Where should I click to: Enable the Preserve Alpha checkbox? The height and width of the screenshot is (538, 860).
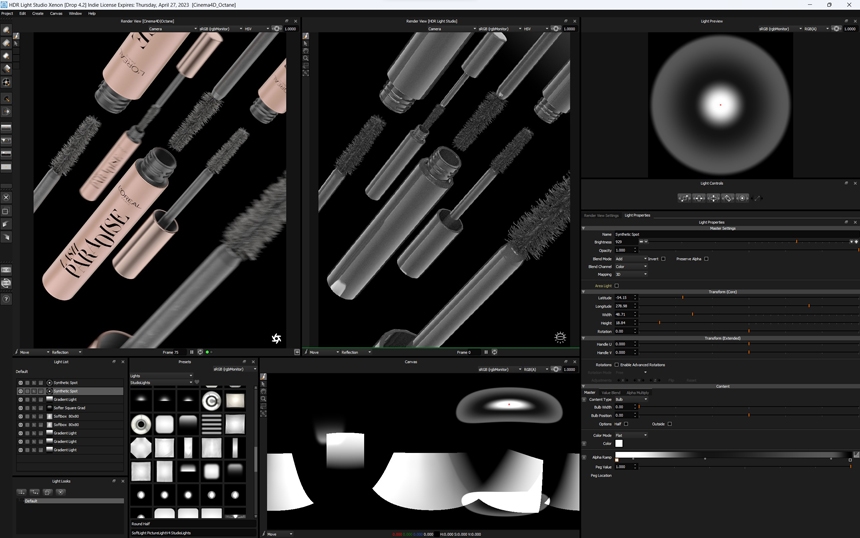pos(706,259)
